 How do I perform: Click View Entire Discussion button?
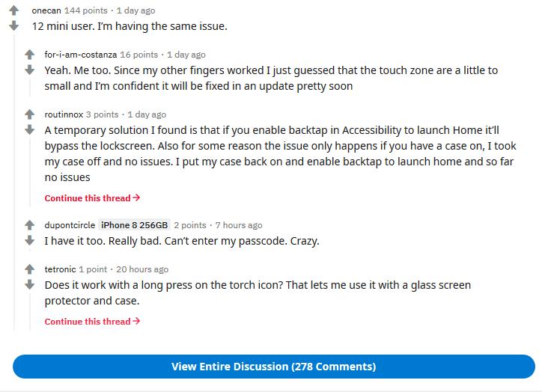tap(273, 367)
